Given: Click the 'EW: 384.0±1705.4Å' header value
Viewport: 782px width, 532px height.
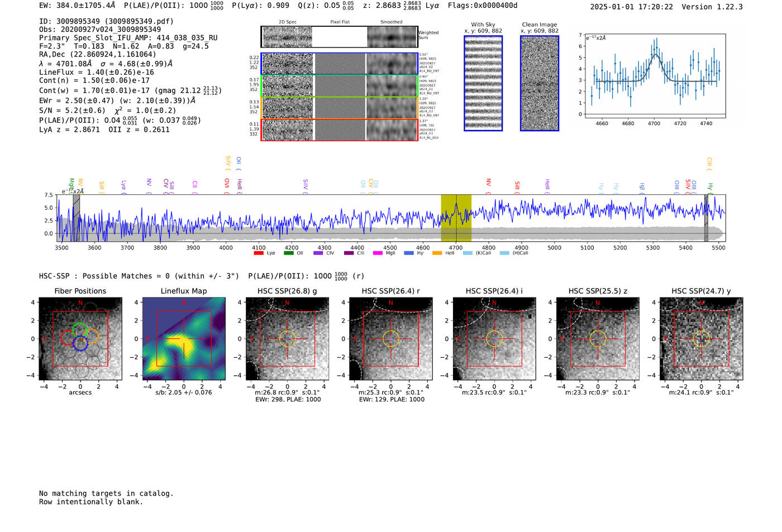Looking at the screenshot, I should (78, 5).
